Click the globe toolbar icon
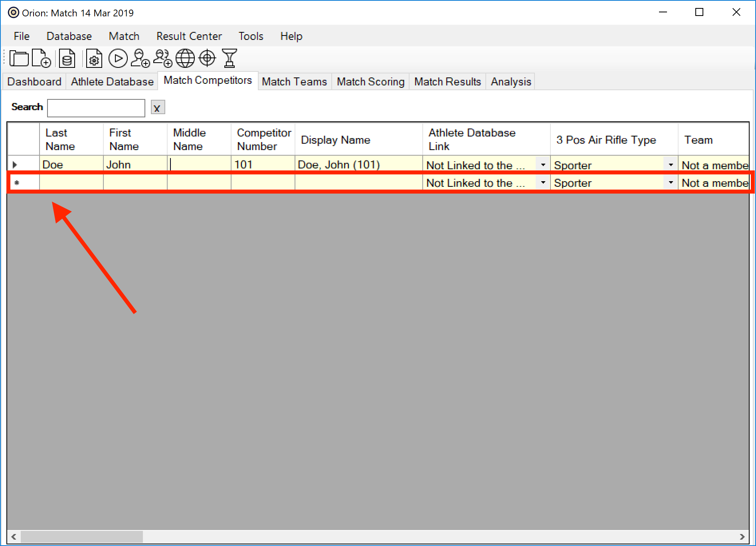756x546 pixels. tap(185, 59)
